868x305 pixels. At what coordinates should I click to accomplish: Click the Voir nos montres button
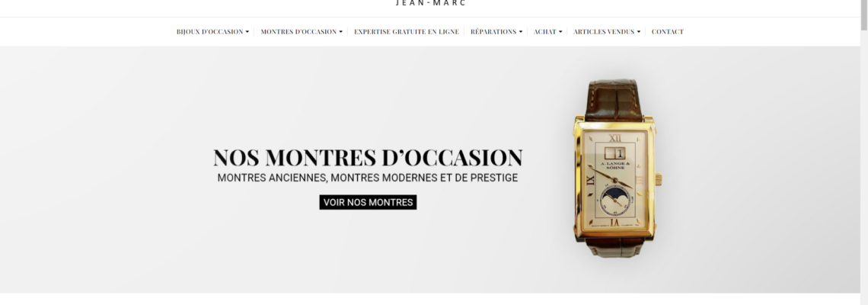pos(368,202)
